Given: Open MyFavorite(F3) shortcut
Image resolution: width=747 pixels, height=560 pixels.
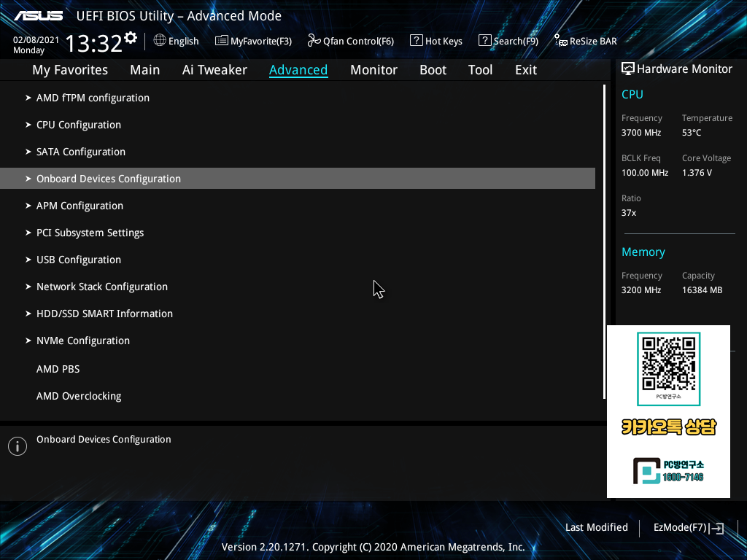Looking at the screenshot, I should point(261,41).
